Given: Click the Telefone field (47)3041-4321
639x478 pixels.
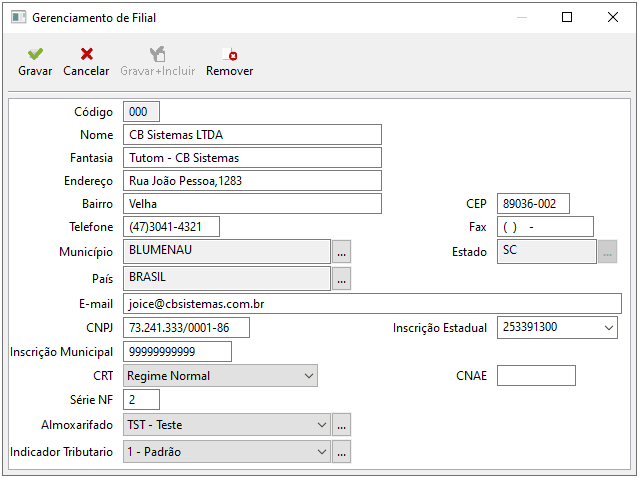Looking at the screenshot, I should pos(171,227).
